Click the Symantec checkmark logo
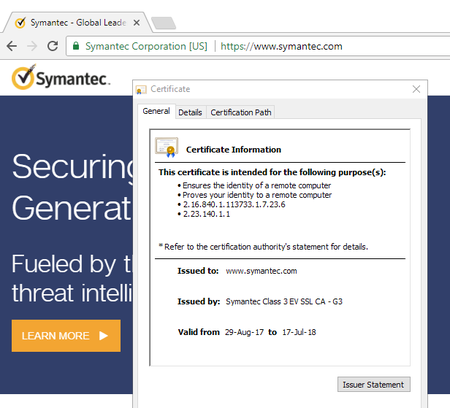This screenshot has height=408, width=450. [61, 78]
